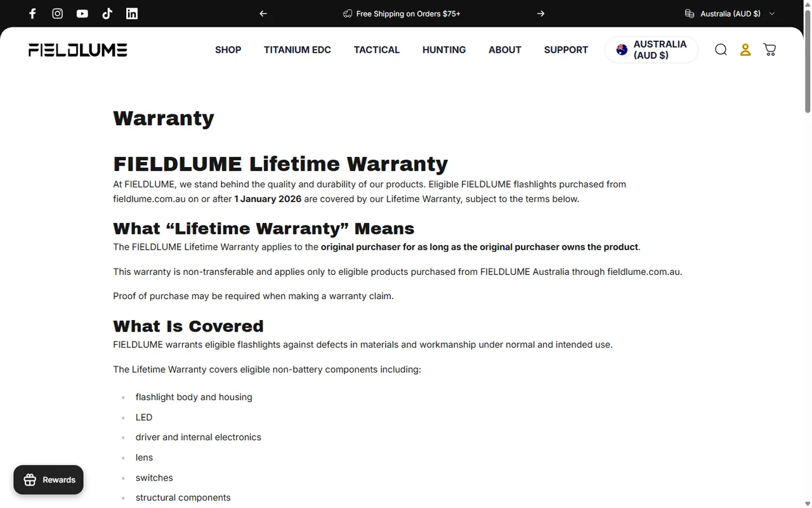The height and width of the screenshot is (508, 812).
Task: Open the YouTube social link
Action: click(82, 13)
